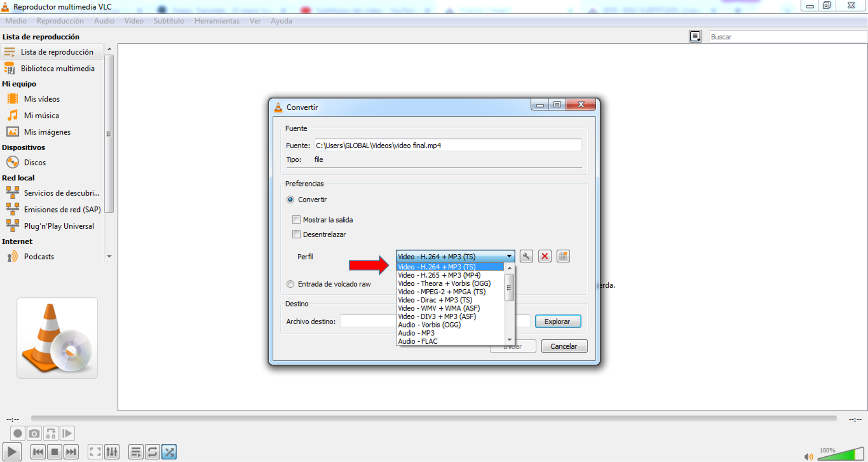The image size is (868, 462).
Task: Open the Vídeo menu
Action: coord(134,21)
